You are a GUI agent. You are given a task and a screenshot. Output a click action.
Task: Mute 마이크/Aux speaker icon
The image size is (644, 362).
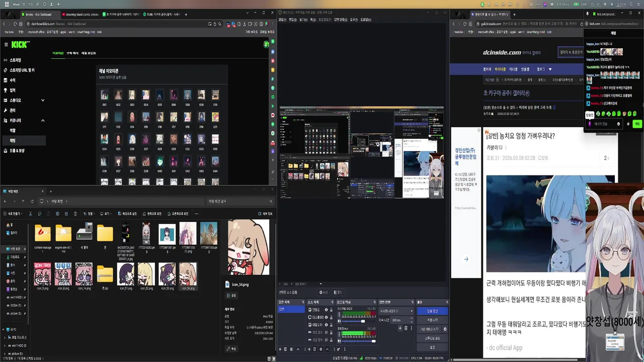point(339,341)
